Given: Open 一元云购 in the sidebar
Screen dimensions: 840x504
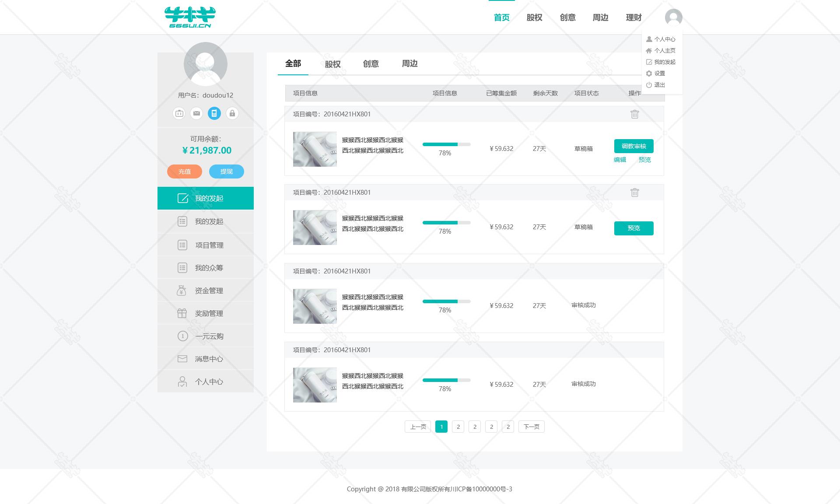Looking at the screenshot, I should coord(206,336).
